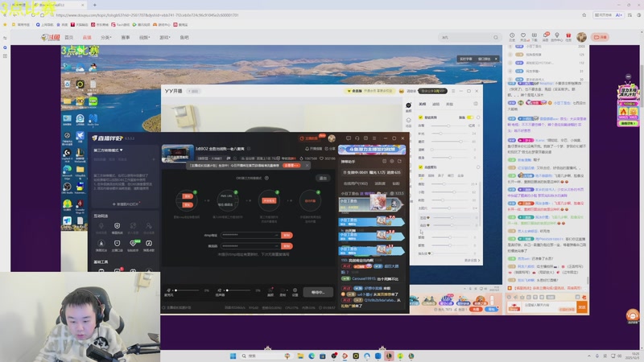Click the orange 开播 button in Douyu header
Viewport: 644px width, 362px height.
coord(600,37)
